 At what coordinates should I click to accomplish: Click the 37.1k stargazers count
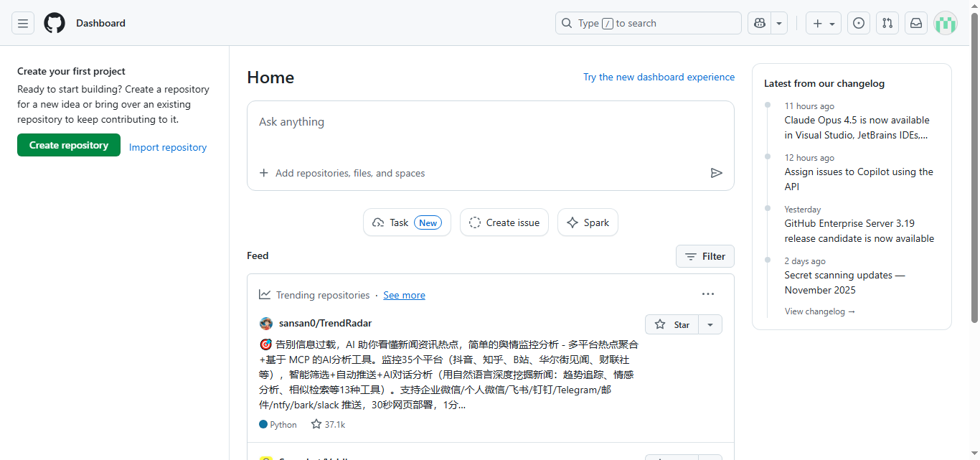pyautogui.click(x=328, y=424)
